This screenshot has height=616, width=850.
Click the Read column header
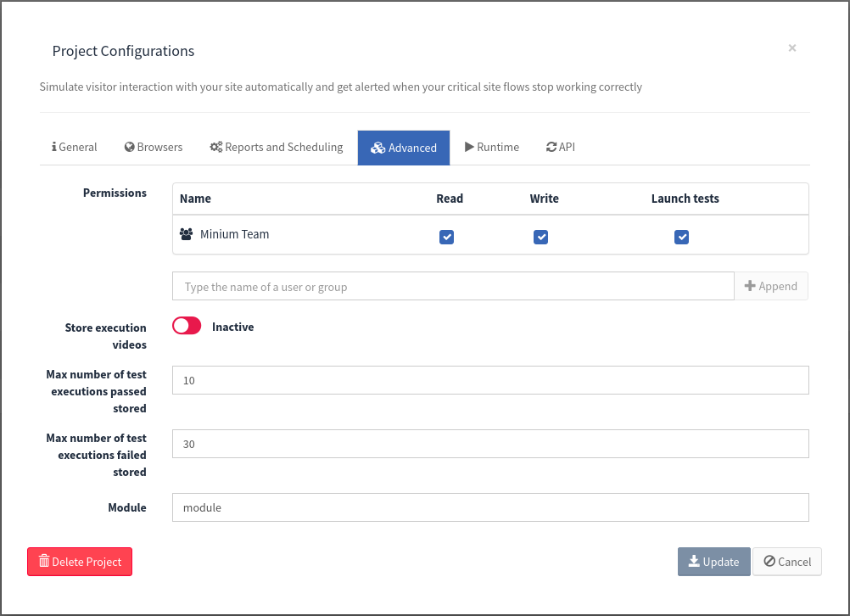click(450, 199)
